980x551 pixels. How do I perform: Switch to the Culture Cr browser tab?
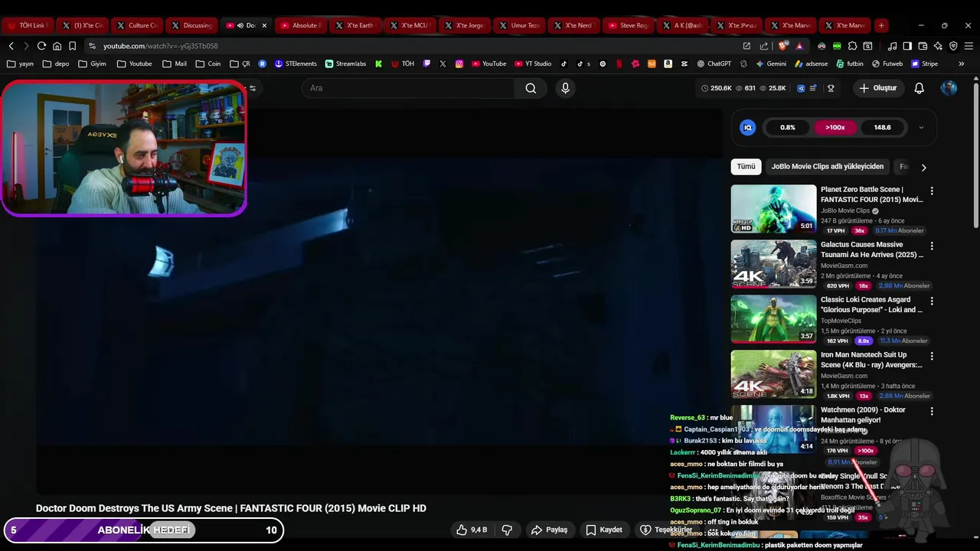point(137,25)
